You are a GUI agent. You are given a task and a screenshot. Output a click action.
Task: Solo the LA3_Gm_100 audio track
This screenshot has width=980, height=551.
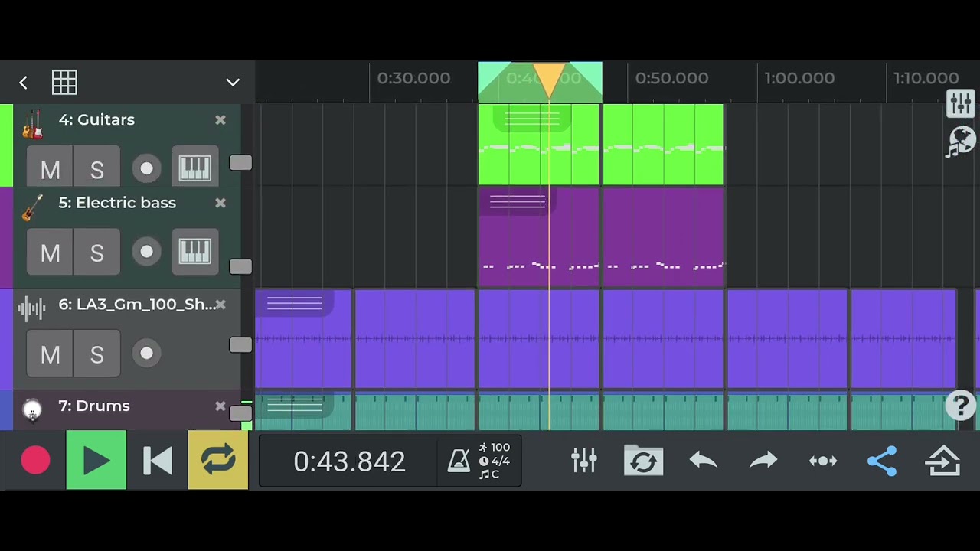97,354
